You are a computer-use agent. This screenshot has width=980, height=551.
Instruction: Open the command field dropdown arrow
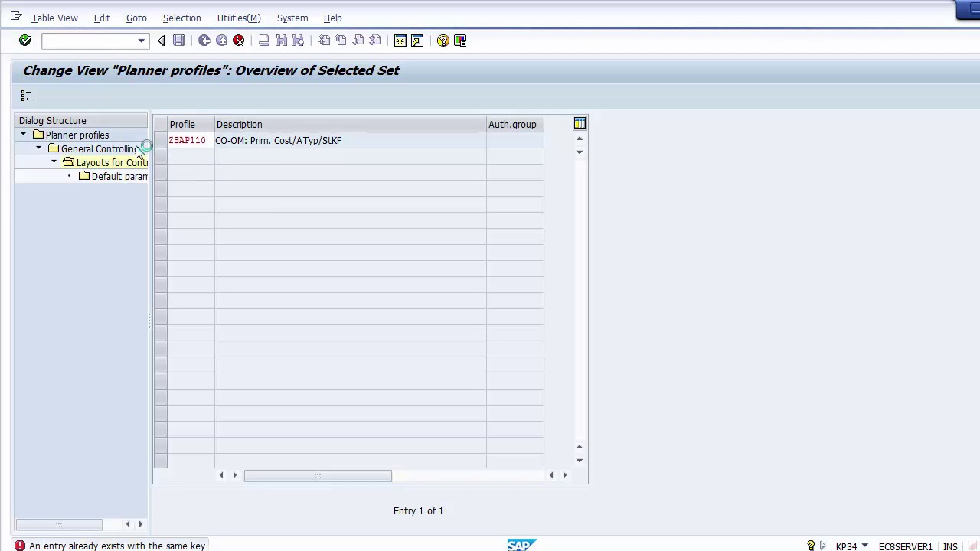[141, 41]
